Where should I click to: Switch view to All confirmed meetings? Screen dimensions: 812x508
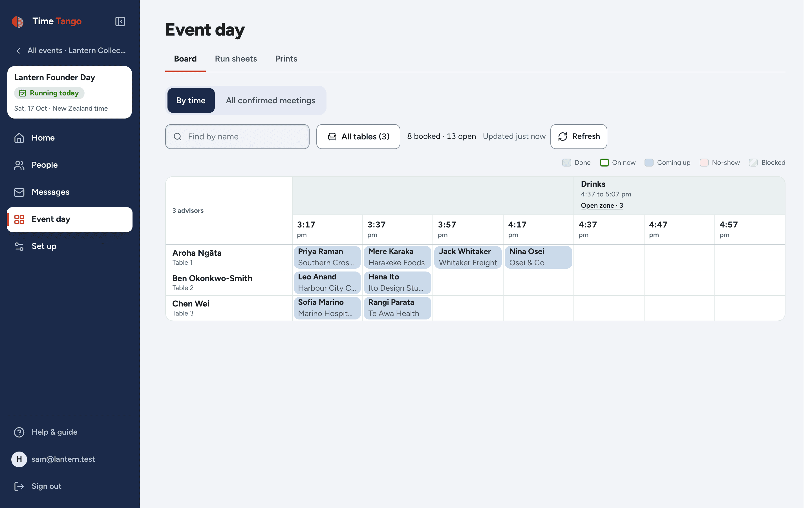(x=270, y=100)
